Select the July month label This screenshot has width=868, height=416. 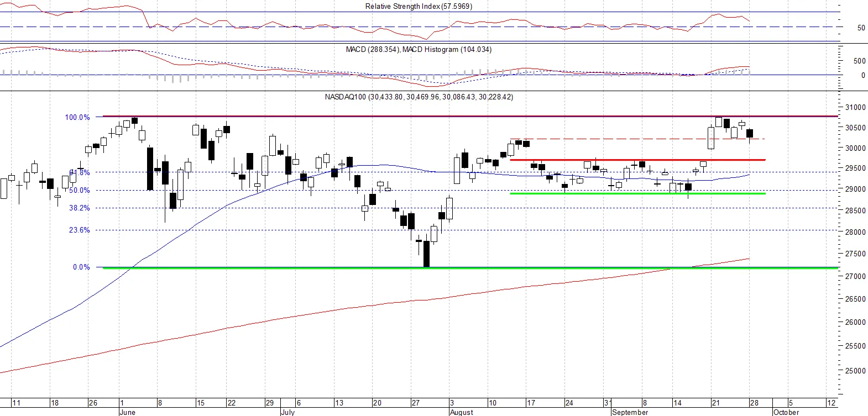[288, 412]
